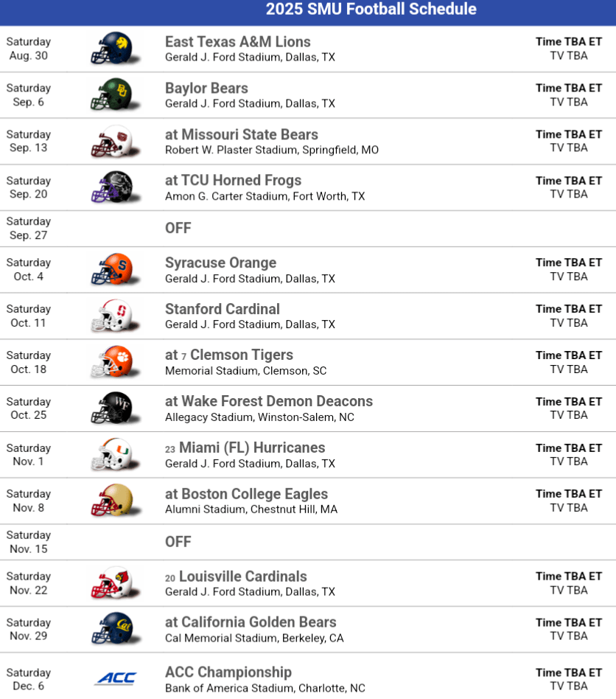Click the Boston College Eagles helmet icon

[111, 501]
